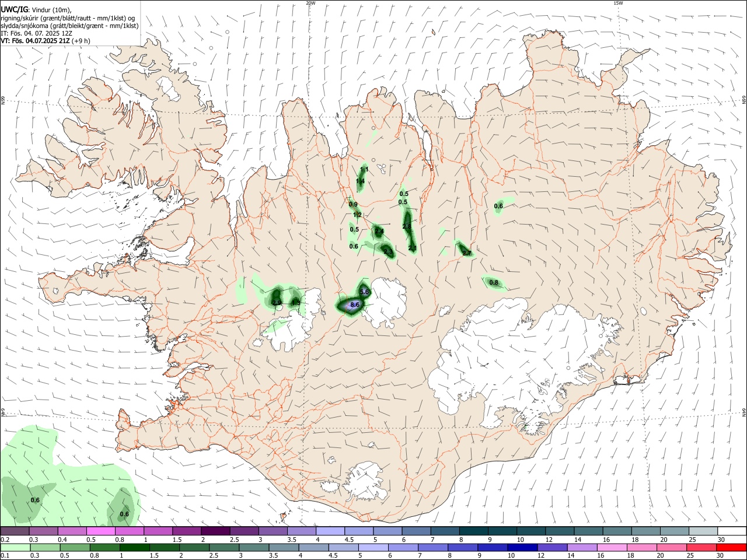747x560 pixels.
Task: Click the 1.2 precipitation value on the map
Action: tap(357, 215)
